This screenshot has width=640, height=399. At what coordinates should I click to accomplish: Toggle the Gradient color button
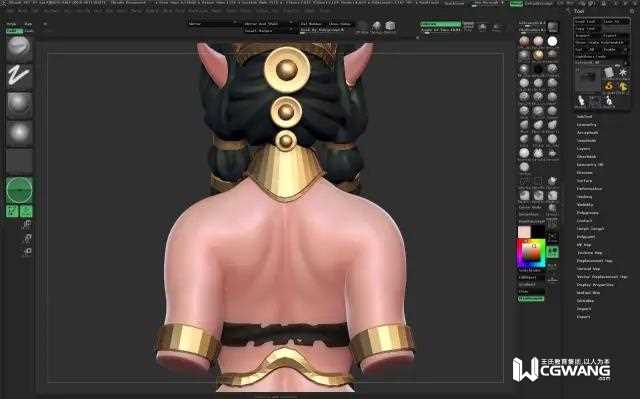coord(531,284)
